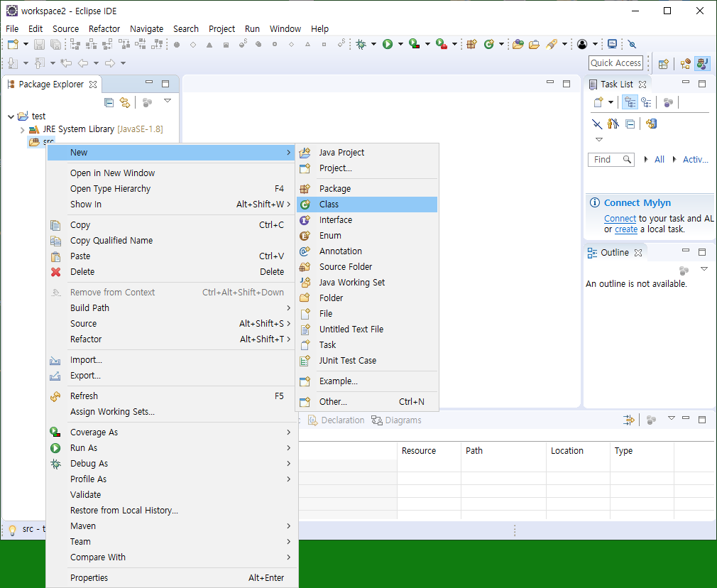Toggle Scheduled view in Task List
717x588 pixels.
click(646, 102)
